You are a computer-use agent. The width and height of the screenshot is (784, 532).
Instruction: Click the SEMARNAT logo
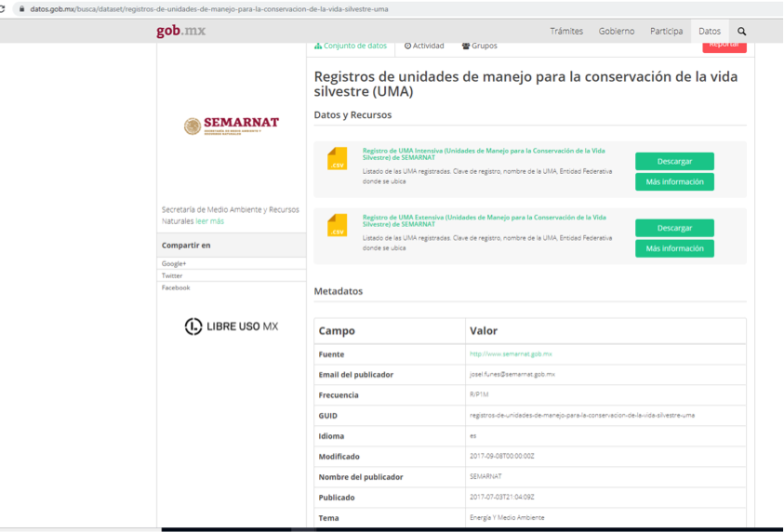[231, 126]
